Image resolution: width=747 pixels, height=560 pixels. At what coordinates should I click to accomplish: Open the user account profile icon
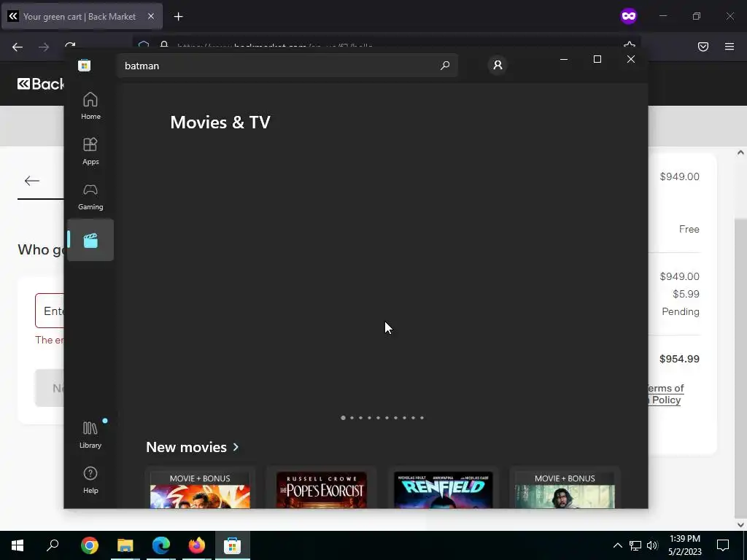pyautogui.click(x=498, y=65)
